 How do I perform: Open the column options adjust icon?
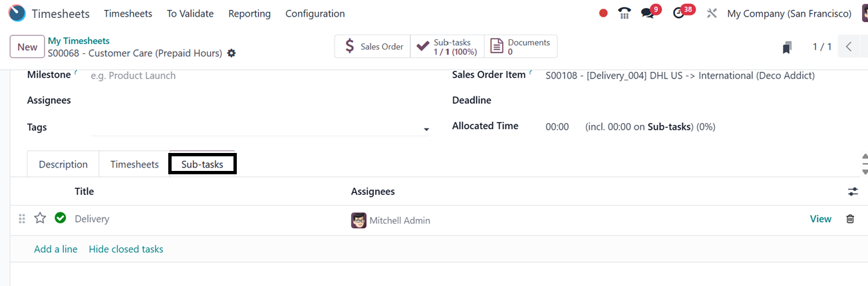pos(853,192)
